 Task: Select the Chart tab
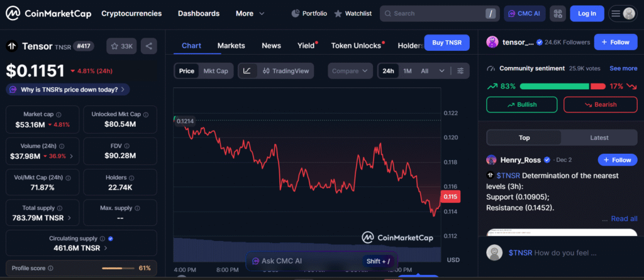pos(191,45)
